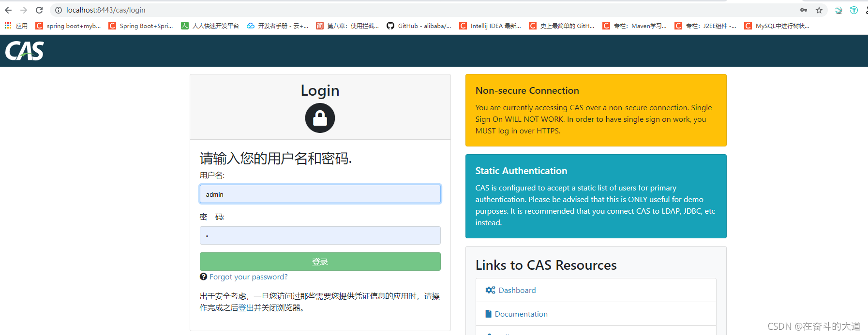The image size is (868, 335).
Task: Open Forgot your password link
Action: [x=248, y=277]
